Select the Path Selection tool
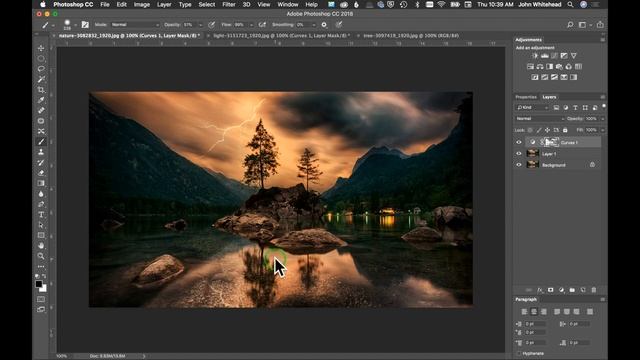The width and height of the screenshot is (640, 360). tap(41, 225)
